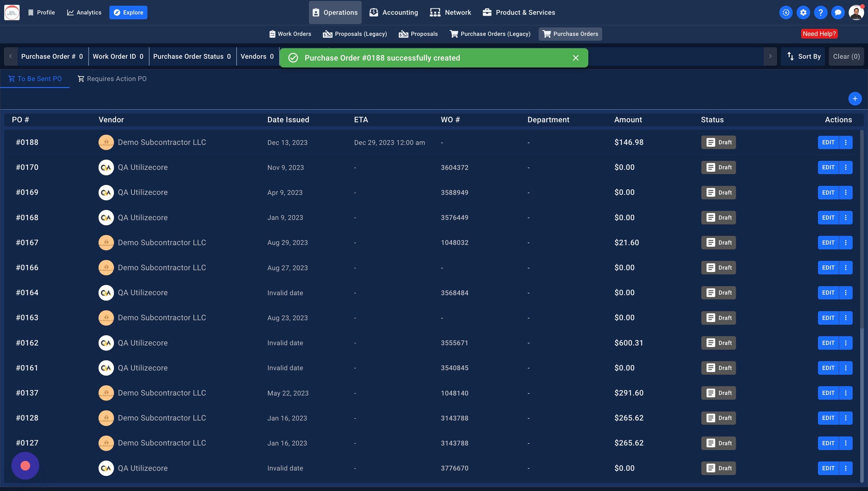Screen dimensions: 868x491
Task: Click Draft status badge of #0162
Action: (x=718, y=342)
